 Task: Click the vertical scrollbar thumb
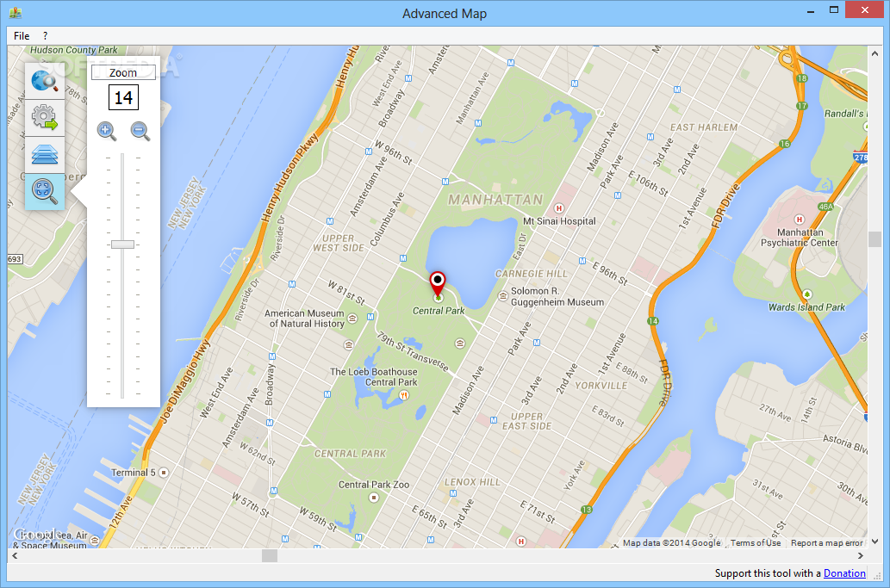pos(874,238)
